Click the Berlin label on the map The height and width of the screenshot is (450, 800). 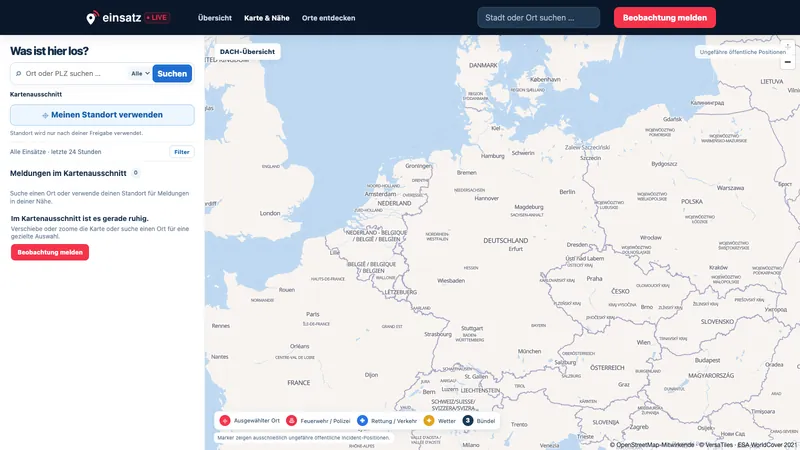(567, 192)
